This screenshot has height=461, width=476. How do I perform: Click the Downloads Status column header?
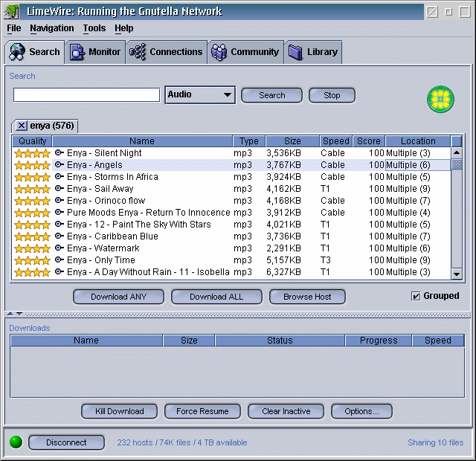[280, 341]
